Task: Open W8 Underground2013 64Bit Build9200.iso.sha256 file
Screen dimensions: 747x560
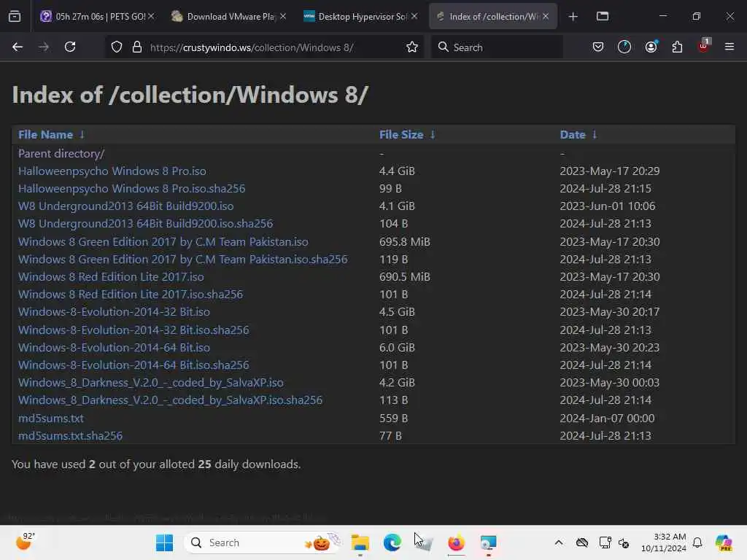Action: (x=145, y=224)
